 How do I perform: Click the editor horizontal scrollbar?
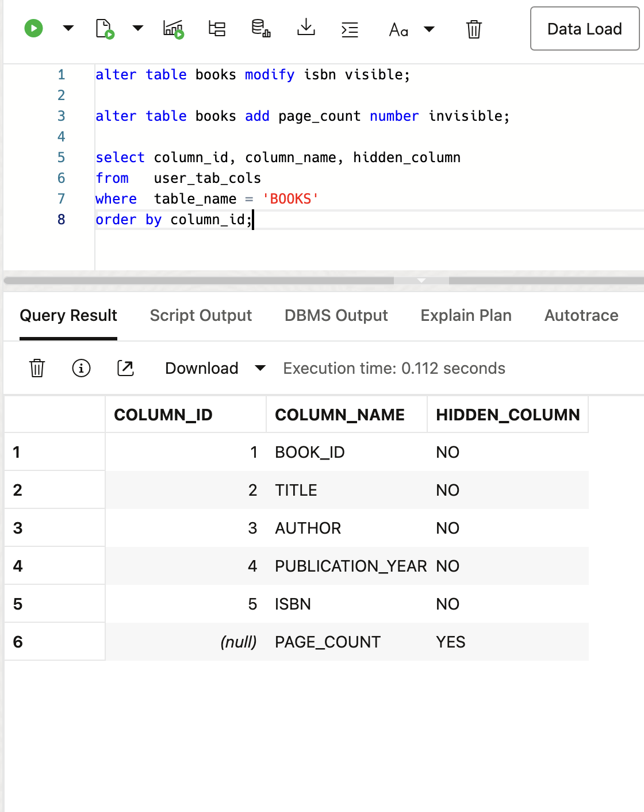point(198,281)
